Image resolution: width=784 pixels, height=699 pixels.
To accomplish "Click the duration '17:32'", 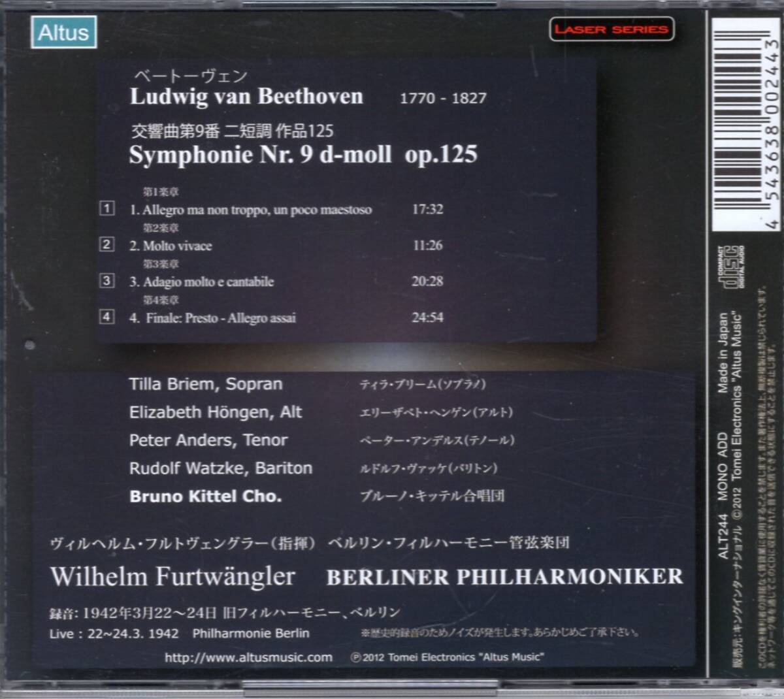I will click(x=427, y=209).
